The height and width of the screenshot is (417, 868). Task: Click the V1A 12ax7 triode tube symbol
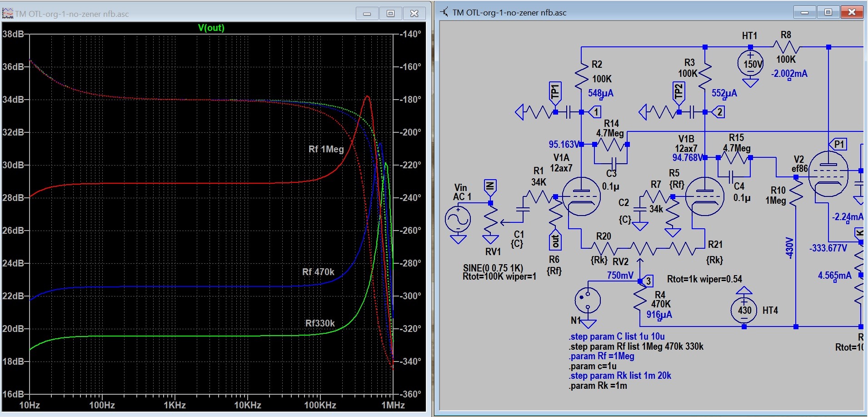(x=581, y=196)
